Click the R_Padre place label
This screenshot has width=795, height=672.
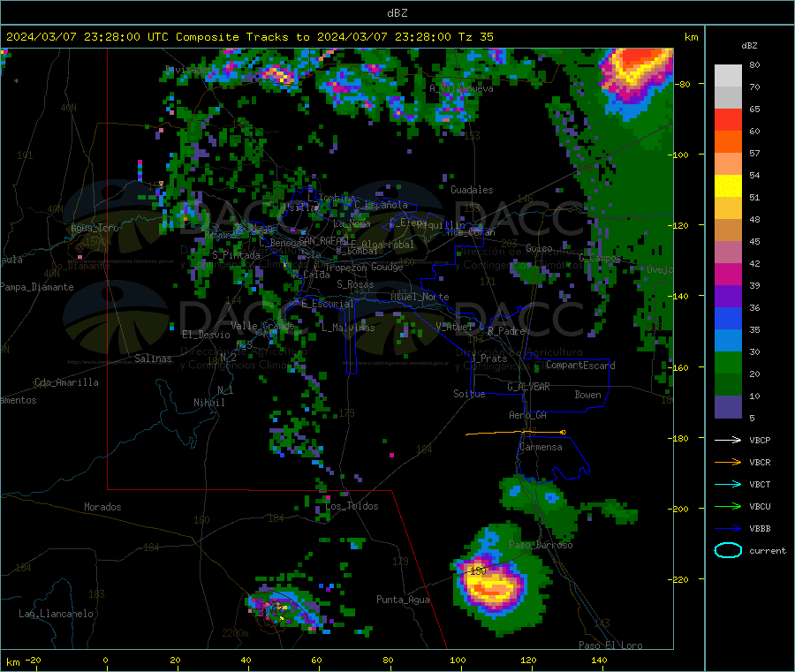pyautogui.click(x=506, y=331)
